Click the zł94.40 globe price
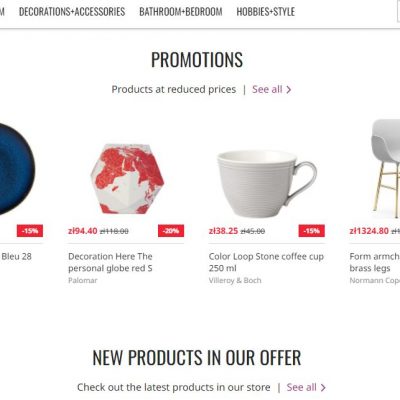Image resolution: width=400 pixels, height=400 pixels. pos(83,231)
